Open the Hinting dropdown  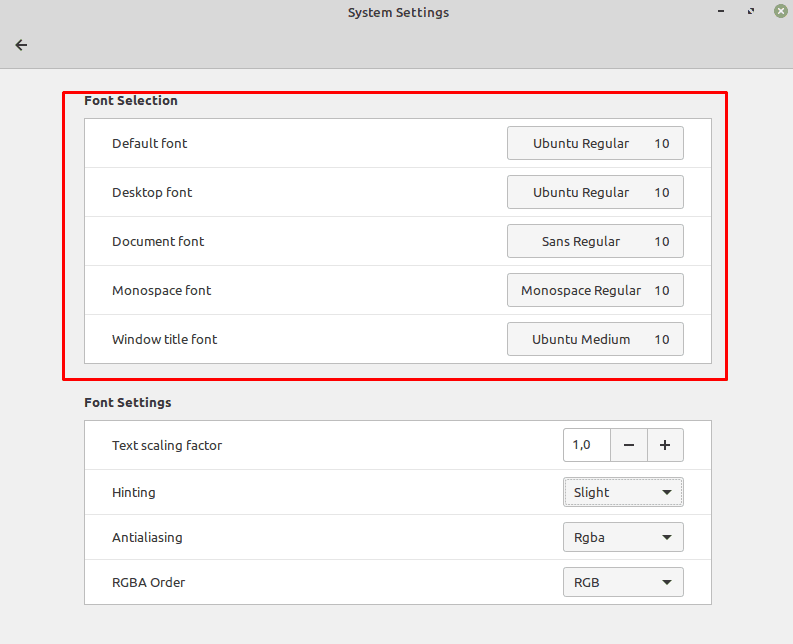(x=623, y=492)
